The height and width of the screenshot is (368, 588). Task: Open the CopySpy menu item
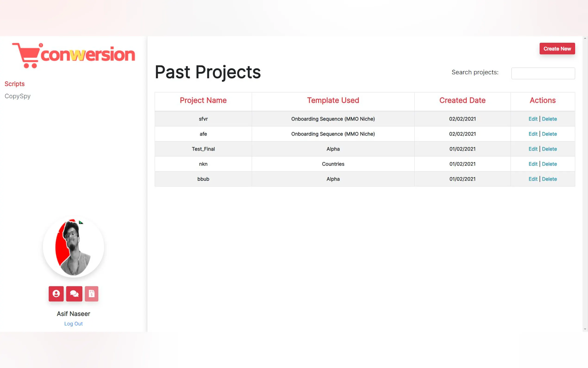pos(18,96)
